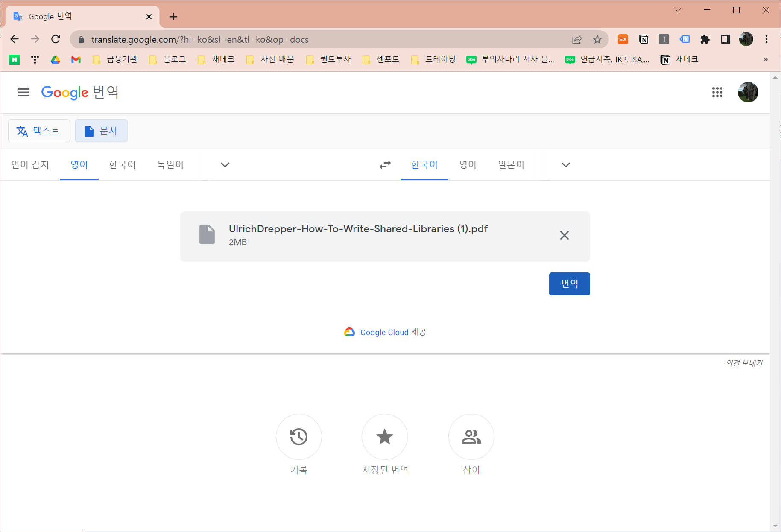Reload the current page
The image size is (781, 532).
coord(56,39)
